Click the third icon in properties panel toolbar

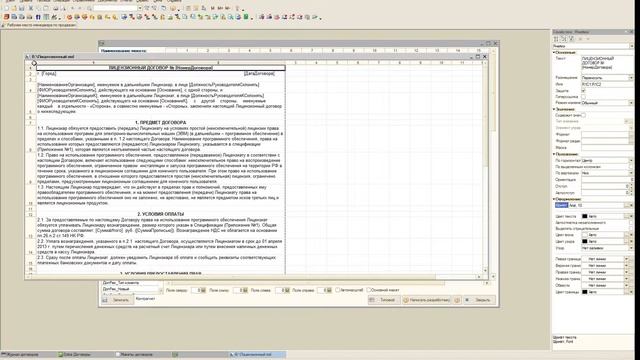pos(571,39)
